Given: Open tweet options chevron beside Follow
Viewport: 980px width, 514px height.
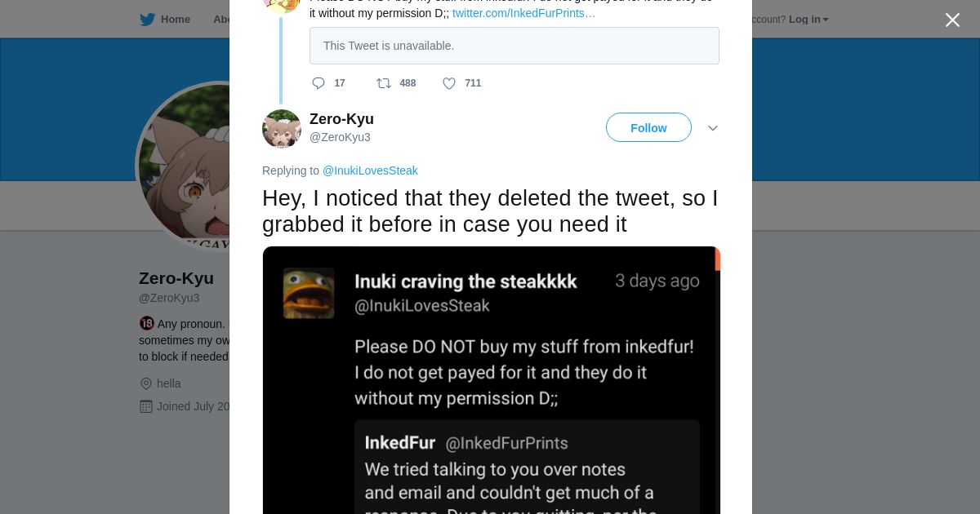Looking at the screenshot, I should pyautogui.click(x=713, y=128).
